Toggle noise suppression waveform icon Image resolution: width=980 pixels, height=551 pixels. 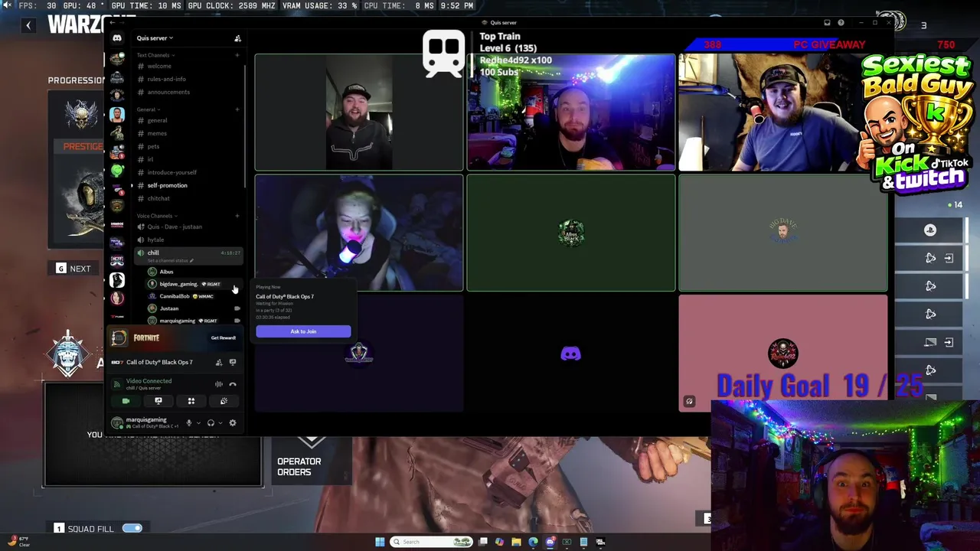coord(219,384)
